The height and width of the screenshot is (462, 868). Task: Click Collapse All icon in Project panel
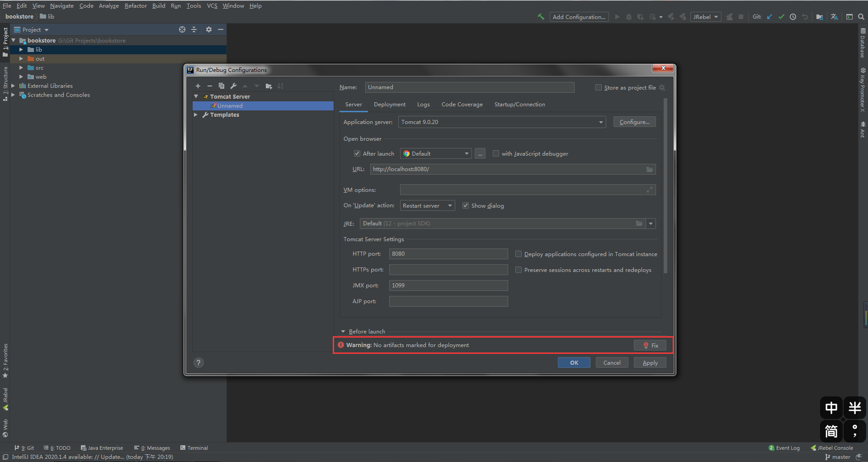click(194, 29)
